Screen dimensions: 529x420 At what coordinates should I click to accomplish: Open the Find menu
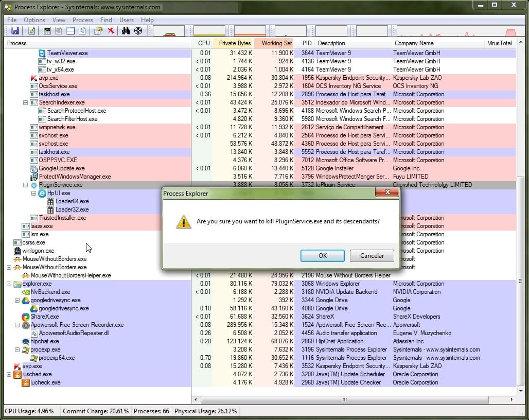tap(106, 20)
